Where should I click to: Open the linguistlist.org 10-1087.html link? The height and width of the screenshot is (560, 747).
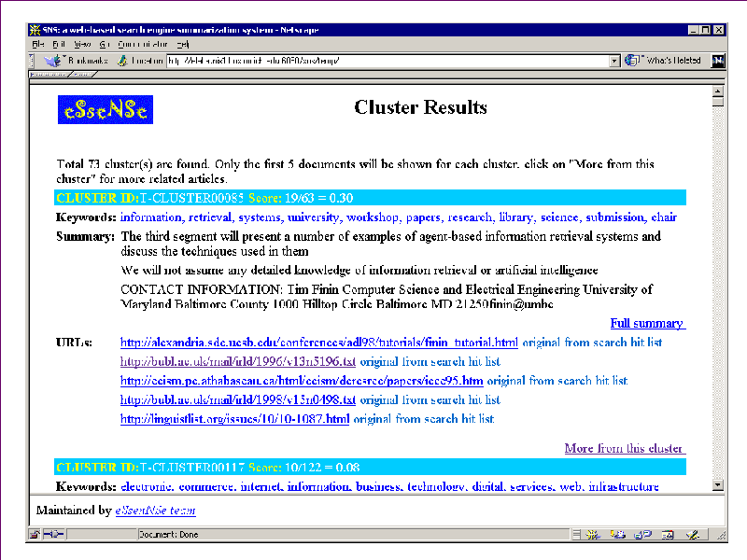coord(235,418)
